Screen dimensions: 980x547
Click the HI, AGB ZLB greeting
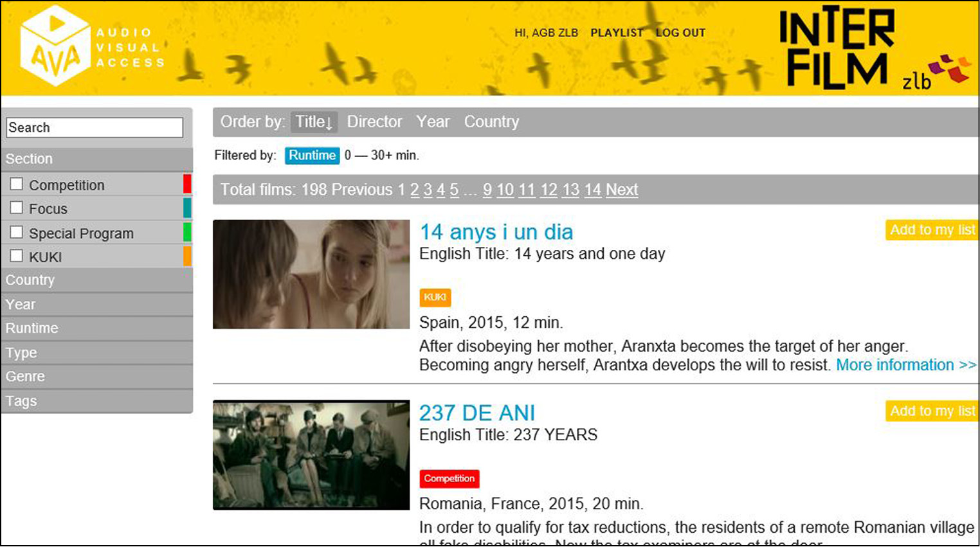[546, 33]
